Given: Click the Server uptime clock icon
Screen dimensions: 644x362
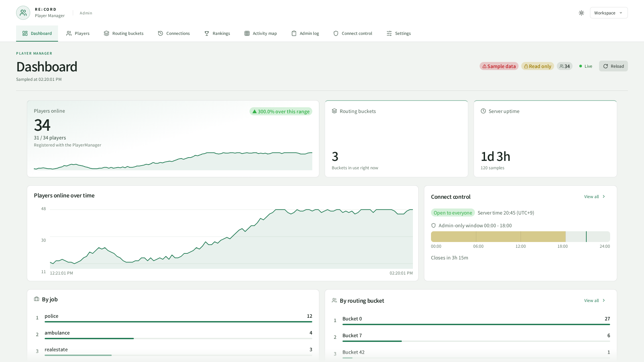Looking at the screenshot, I should 483,111.
